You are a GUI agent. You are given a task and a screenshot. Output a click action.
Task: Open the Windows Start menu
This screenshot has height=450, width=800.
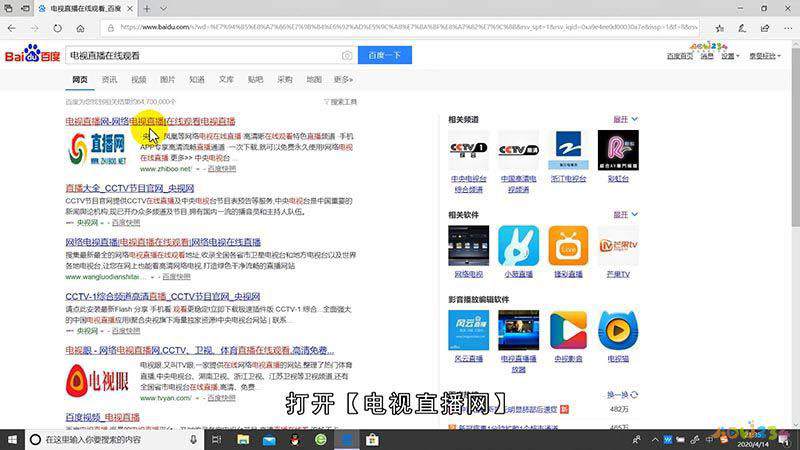click(12, 440)
